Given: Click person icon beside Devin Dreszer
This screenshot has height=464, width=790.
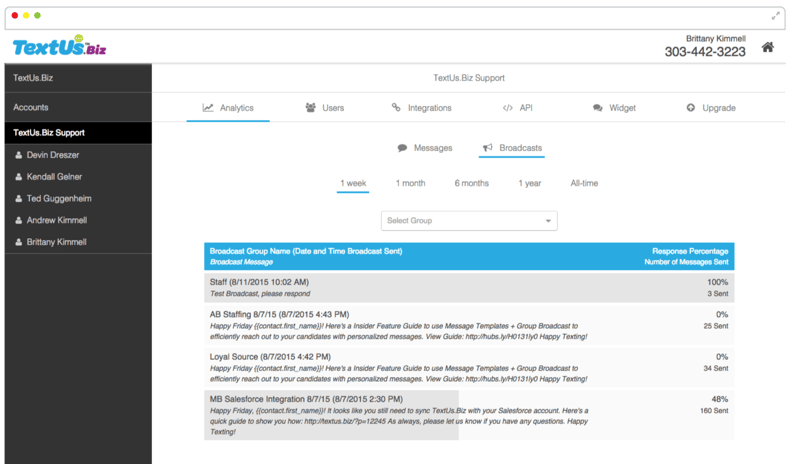Looking at the screenshot, I should pos(19,155).
